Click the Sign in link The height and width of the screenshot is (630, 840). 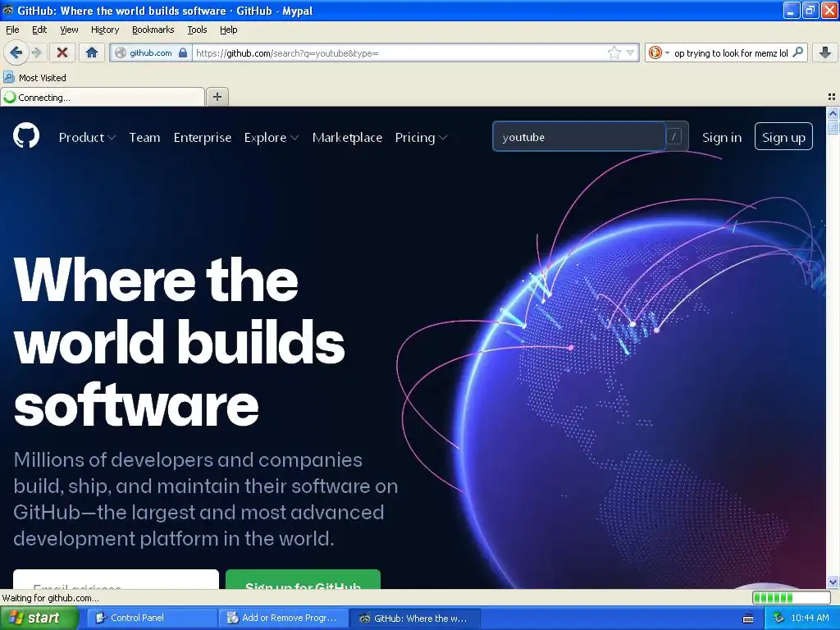722,138
